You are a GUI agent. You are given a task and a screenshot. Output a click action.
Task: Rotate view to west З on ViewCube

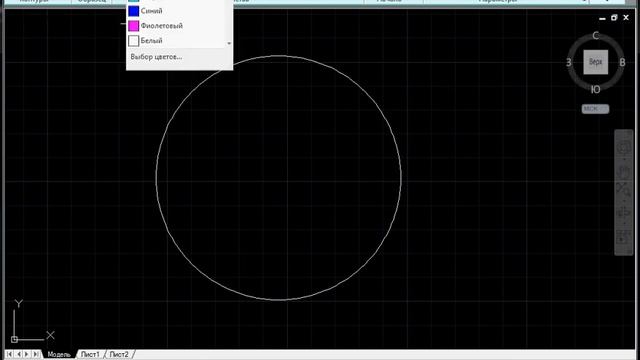click(x=569, y=62)
